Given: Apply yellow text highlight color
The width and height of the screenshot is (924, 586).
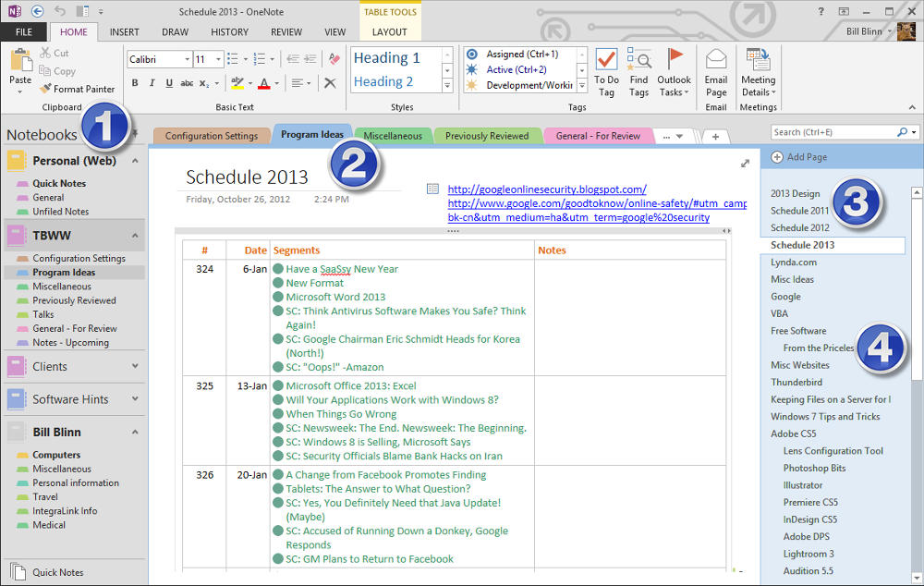Looking at the screenshot, I should click(x=237, y=83).
